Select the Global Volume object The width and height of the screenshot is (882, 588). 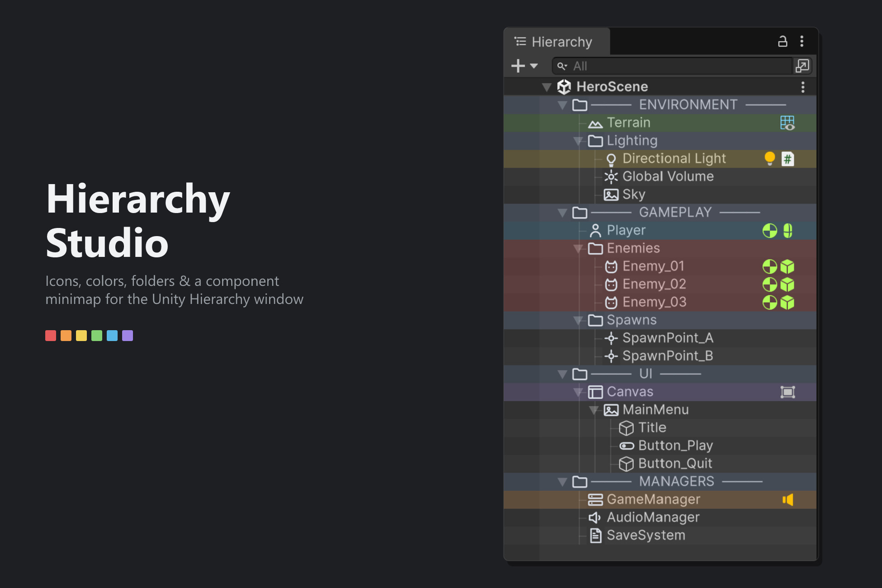point(660,177)
